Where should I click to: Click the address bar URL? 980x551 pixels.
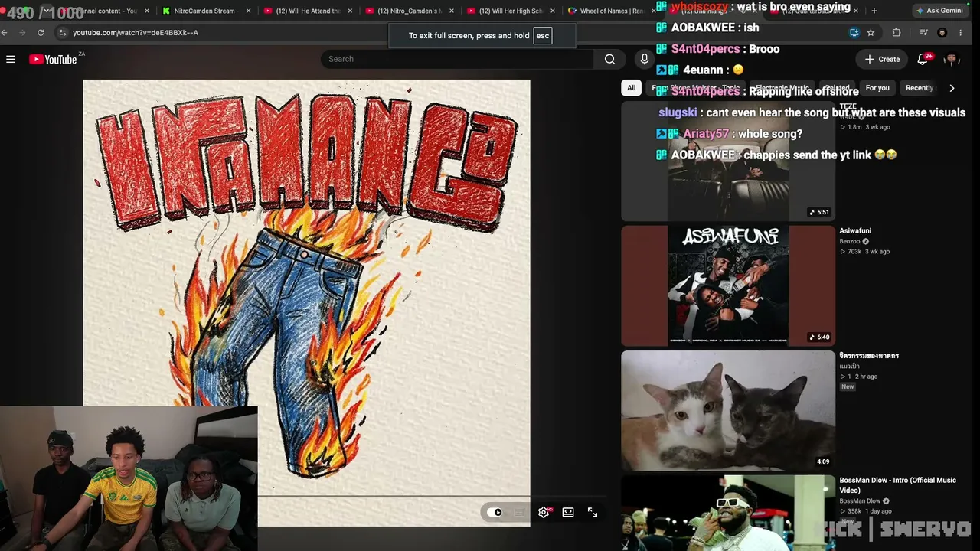click(x=136, y=33)
